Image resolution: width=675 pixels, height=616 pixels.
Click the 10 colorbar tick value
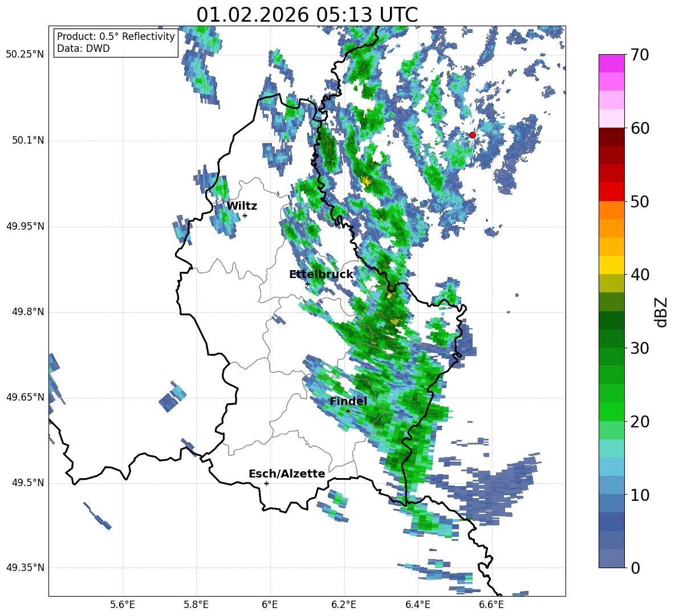(640, 495)
